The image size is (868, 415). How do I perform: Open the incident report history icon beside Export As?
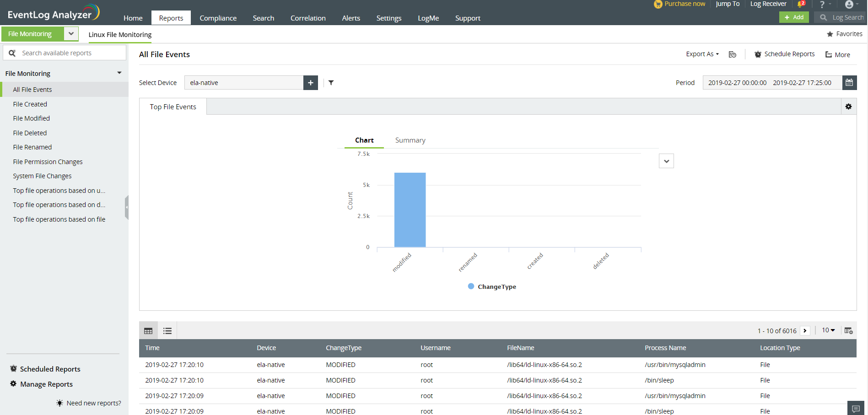(x=733, y=54)
